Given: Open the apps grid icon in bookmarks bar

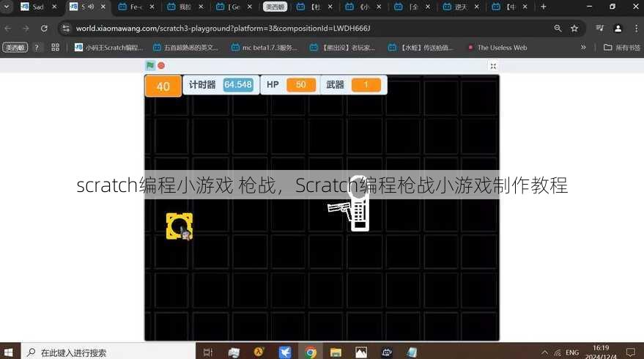Looking at the screenshot, I should coord(56,48).
